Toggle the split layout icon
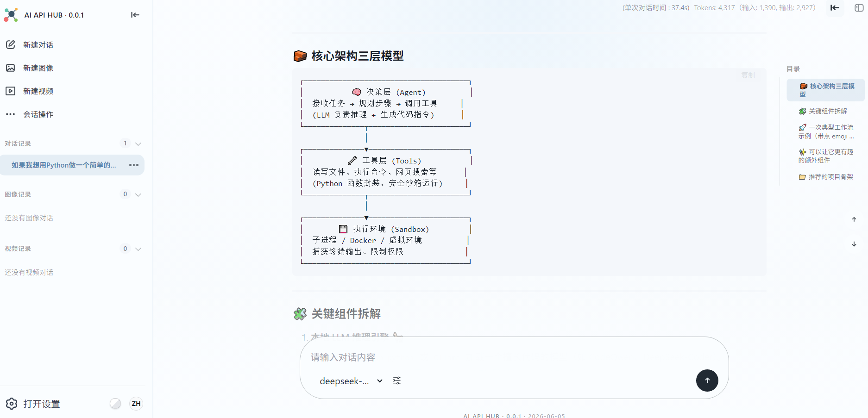This screenshot has width=868, height=418. [859, 7]
